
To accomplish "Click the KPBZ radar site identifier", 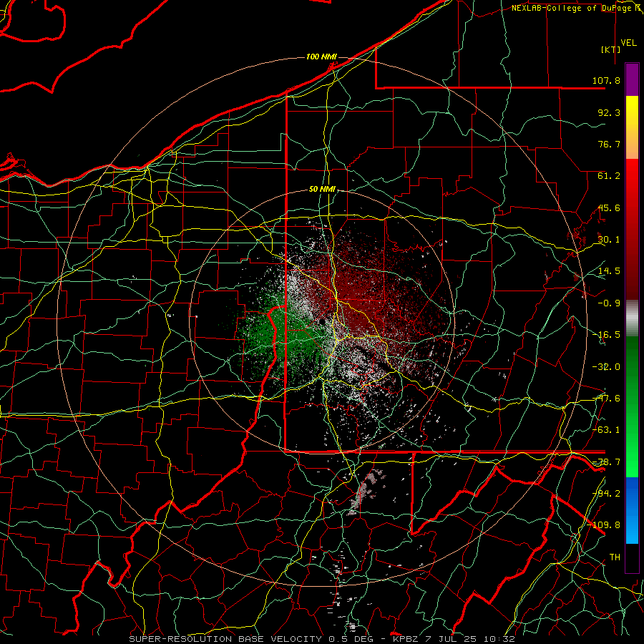I will pos(406,639).
